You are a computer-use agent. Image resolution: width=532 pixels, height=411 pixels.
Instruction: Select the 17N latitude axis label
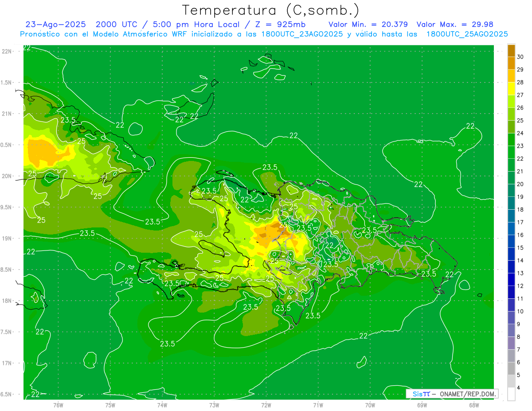(7, 364)
